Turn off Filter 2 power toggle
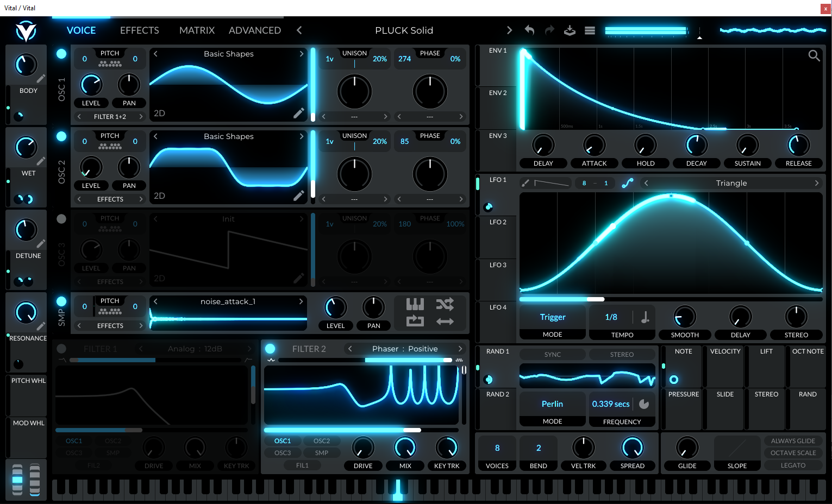 (x=270, y=349)
